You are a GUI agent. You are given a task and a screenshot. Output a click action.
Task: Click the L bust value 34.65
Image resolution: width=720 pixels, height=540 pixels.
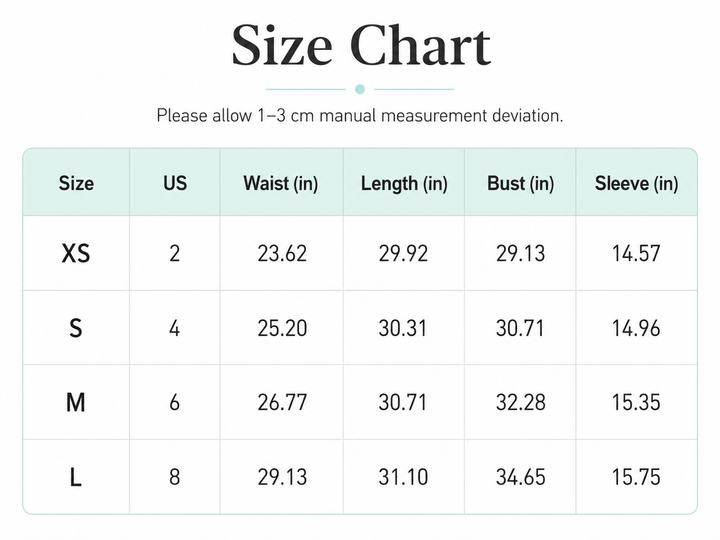[x=520, y=477]
